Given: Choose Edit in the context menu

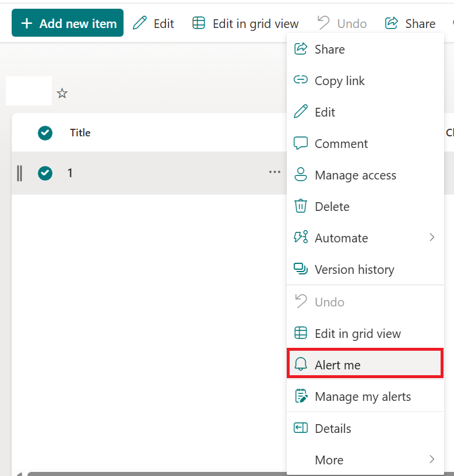Looking at the screenshot, I should click(x=365, y=112).
